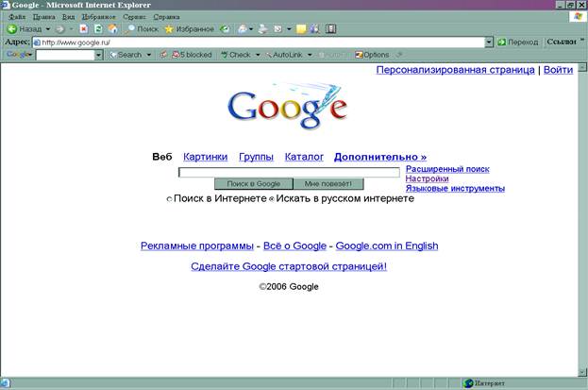The height and width of the screenshot is (390, 588).
Task: Click into the Google search input box
Action: pyautogui.click(x=289, y=172)
